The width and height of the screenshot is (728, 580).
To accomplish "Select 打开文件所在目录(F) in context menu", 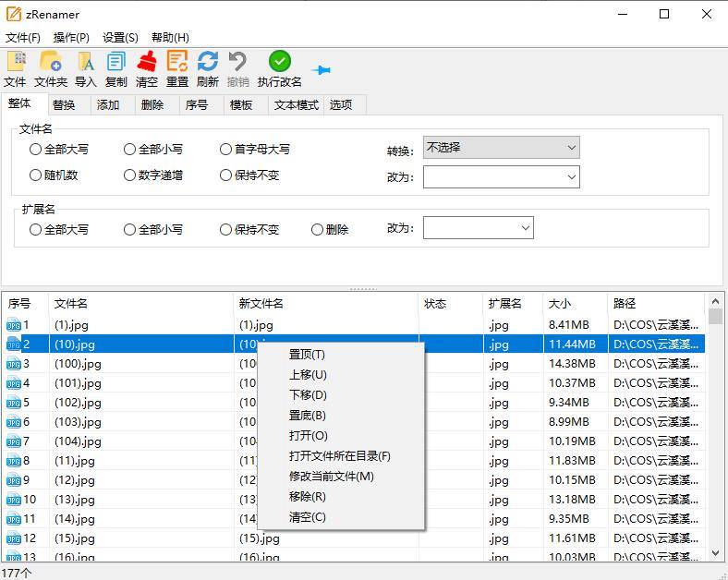I will 339,456.
